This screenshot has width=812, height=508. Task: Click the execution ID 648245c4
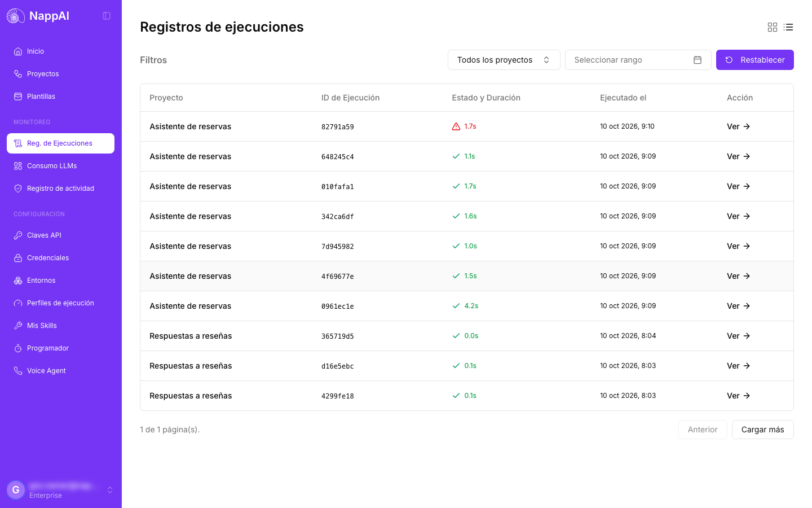(x=338, y=157)
